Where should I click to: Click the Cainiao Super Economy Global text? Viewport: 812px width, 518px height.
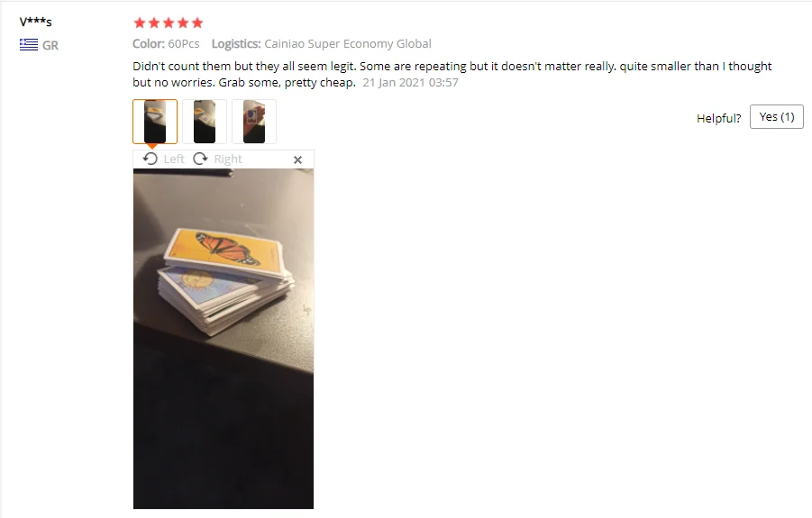click(348, 44)
